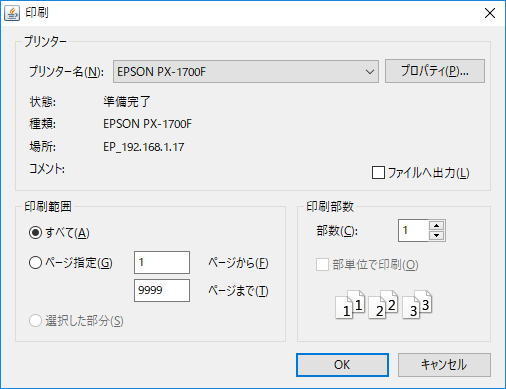This screenshot has height=389, width=506.
Task: Open the プリンター名 dropdown list
Action: [x=246, y=71]
